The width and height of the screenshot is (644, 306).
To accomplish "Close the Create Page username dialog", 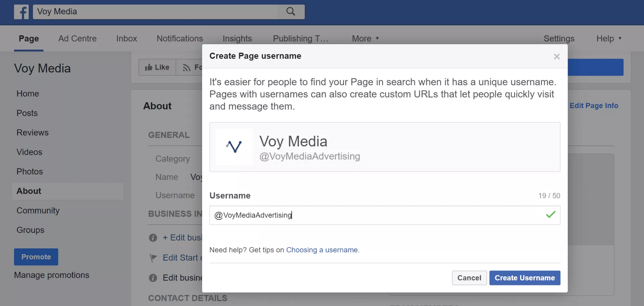I will pos(556,57).
